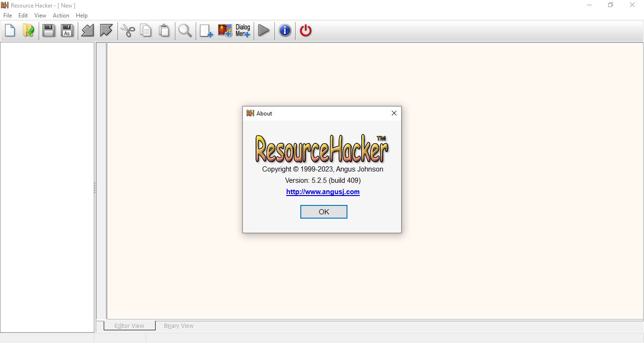The image size is (644, 343).
Task: Click the New blank file icon
Action: click(x=10, y=31)
